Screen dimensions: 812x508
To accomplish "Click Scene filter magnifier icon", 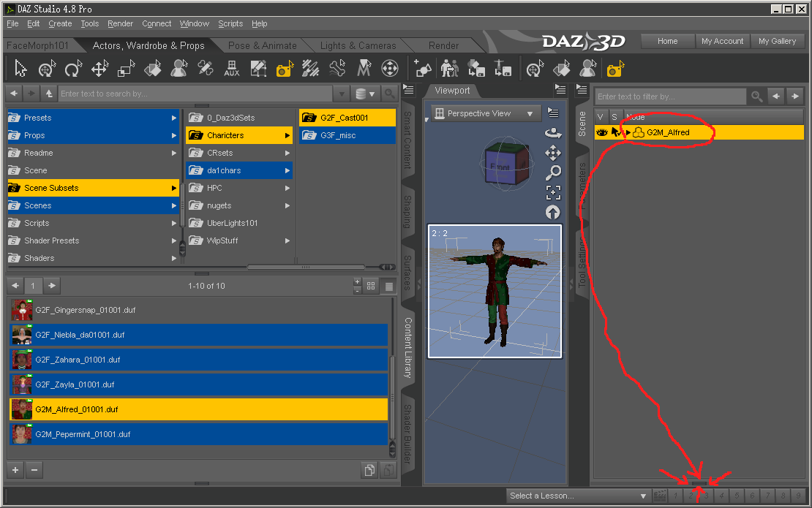I will pos(756,96).
